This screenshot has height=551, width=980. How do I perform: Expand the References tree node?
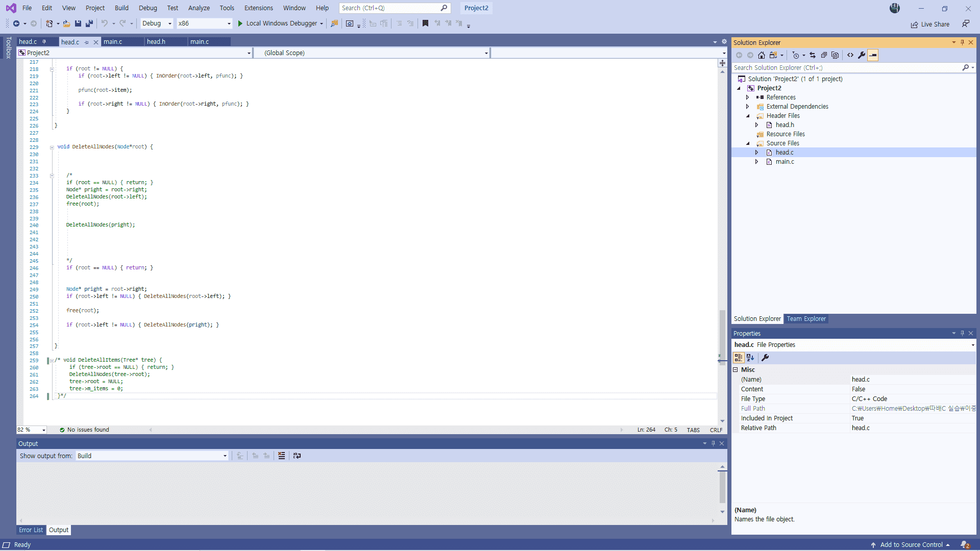pyautogui.click(x=748, y=97)
